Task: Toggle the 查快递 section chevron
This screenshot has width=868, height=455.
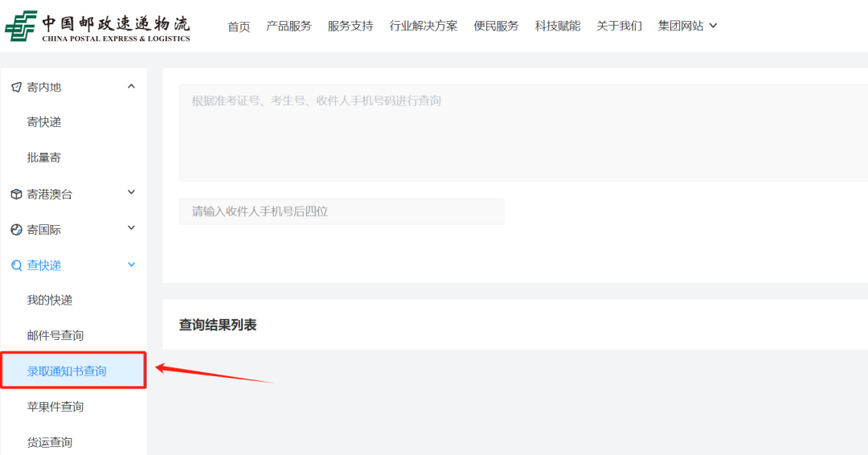Action: [131, 264]
